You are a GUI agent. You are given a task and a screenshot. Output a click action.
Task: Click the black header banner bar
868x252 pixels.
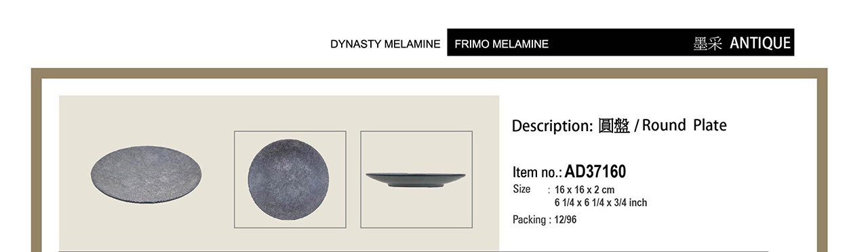point(620,42)
